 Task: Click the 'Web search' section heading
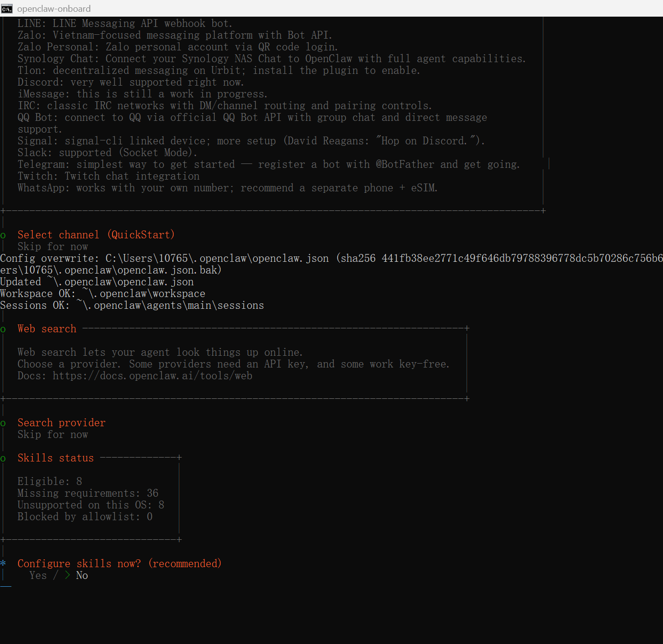[x=47, y=329]
